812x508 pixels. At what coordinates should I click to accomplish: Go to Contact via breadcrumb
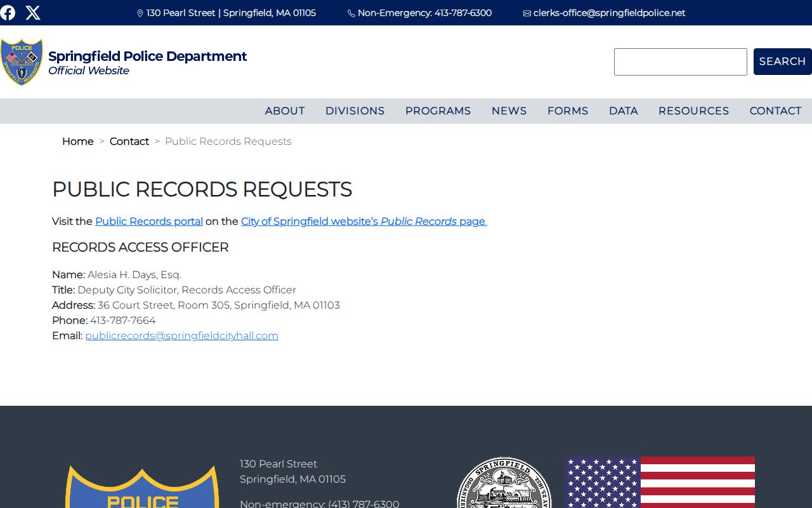click(129, 142)
